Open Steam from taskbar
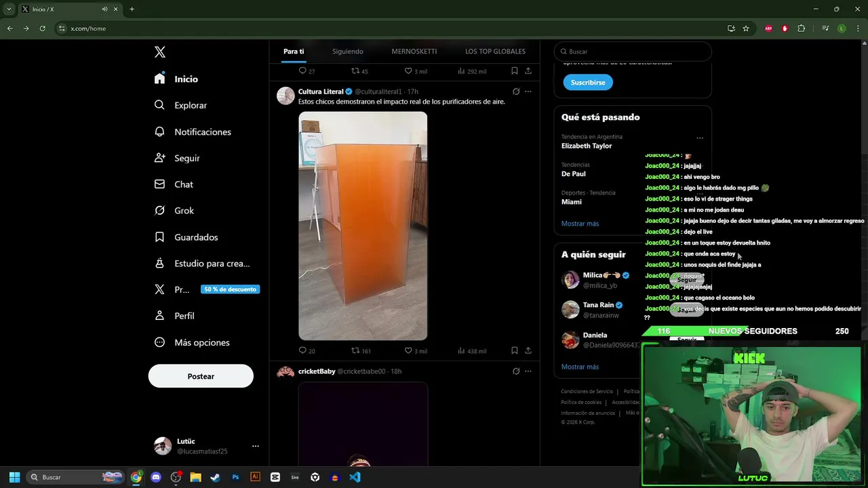The height and width of the screenshot is (488, 868). click(x=216, y=477)
